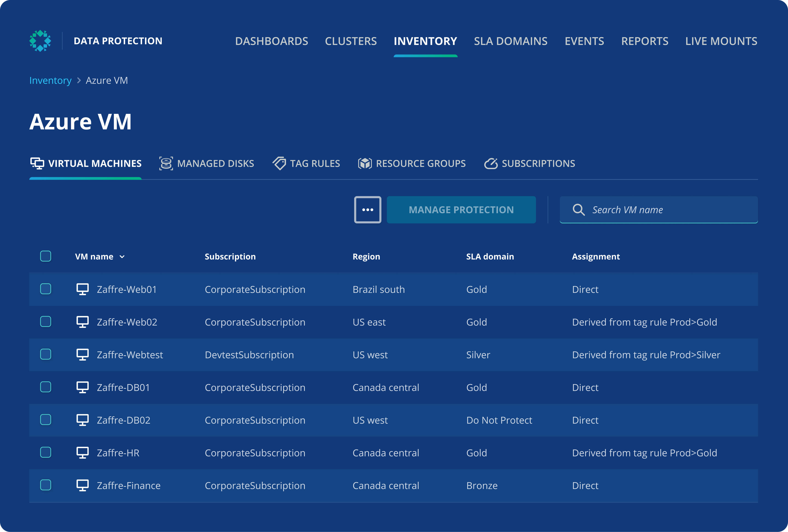The width and height of the screenshot is (788, 532).
Task: Click the Silver SLA domain cell
Action: click(478, 355)
